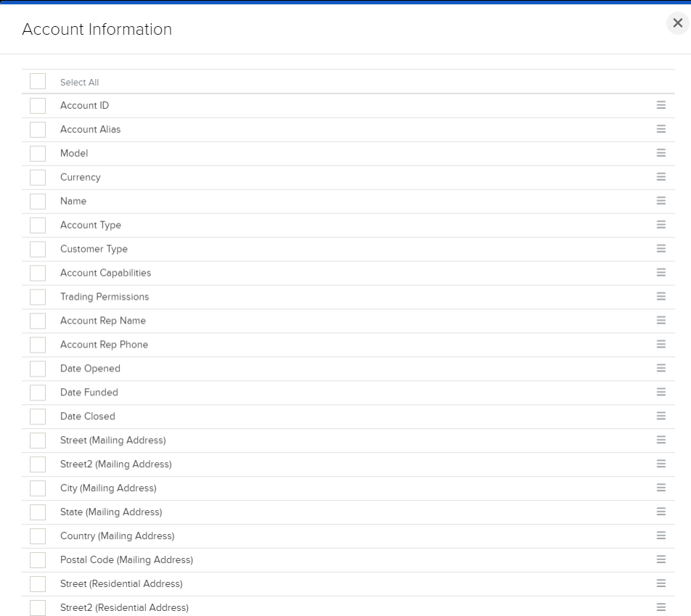Tick the Select All checkbox
The height and width of the screenshot is (616, 691).
[x=38, y=81]
